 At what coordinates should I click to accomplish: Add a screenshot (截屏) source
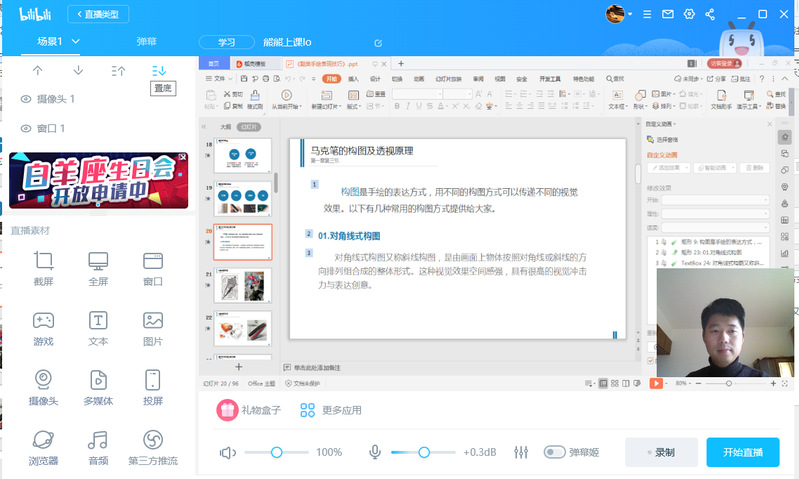(x=43, y=268)
